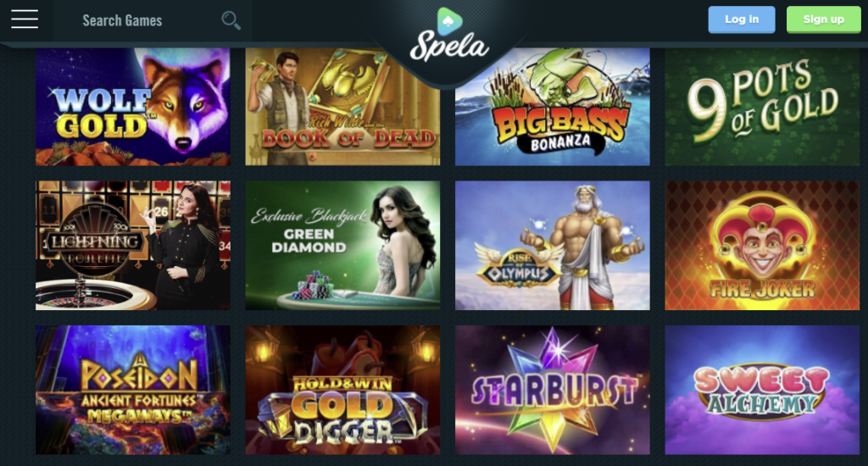The height and width of the screenshot is (466, 868).
Task: Select the 9 Pots of Gold tile
Action: pyautogui.click(x=762, y=107)
